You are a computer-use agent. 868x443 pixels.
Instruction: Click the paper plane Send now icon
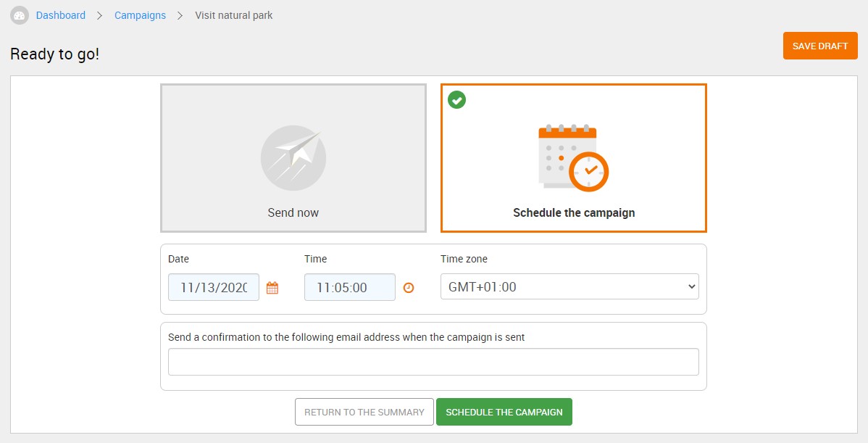click(293, 158)
